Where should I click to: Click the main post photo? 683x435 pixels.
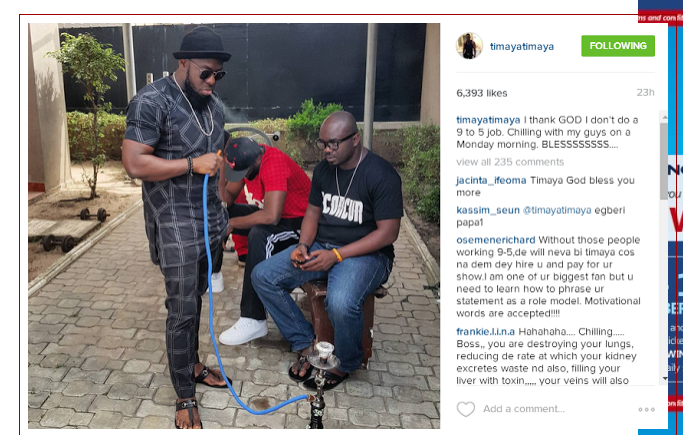coord(234,226)
